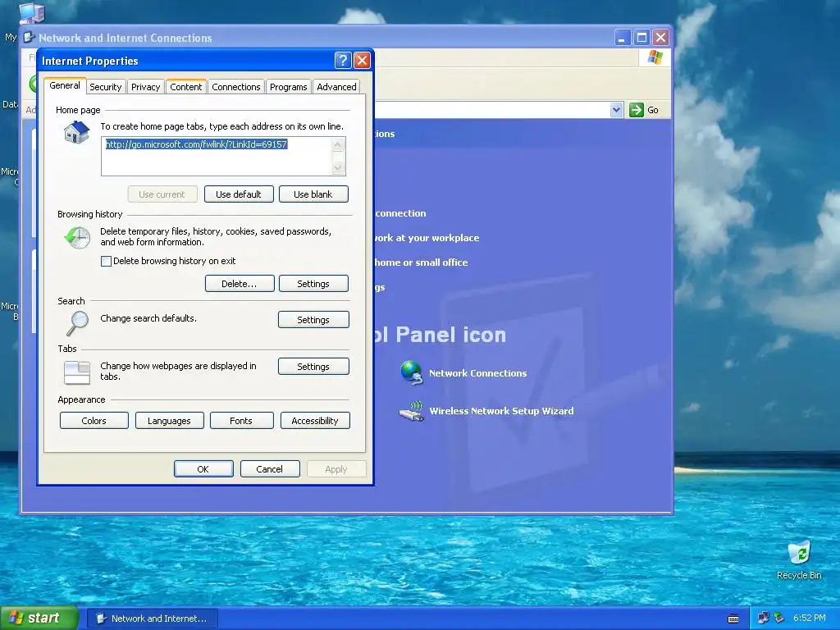Click the on-screen keyboard tray icon

[x=733, y=619]
